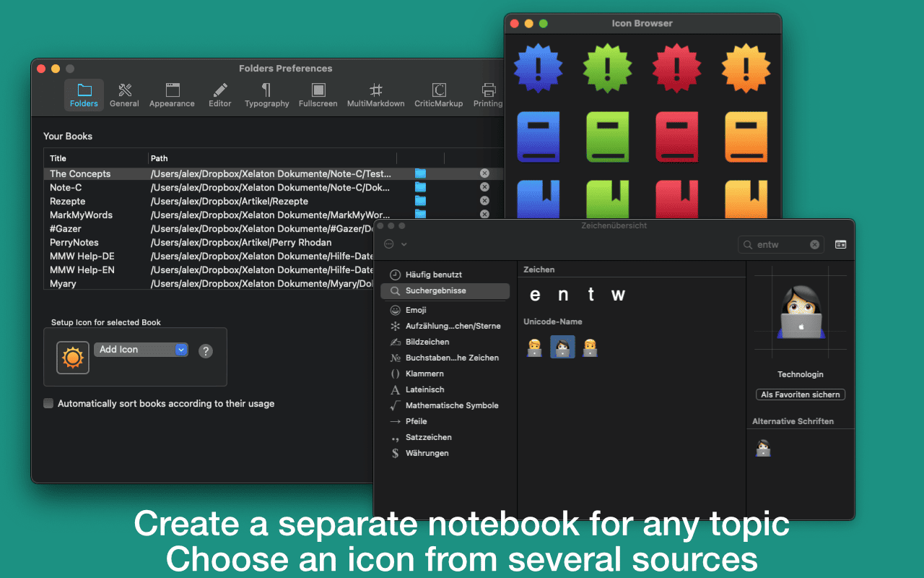Select the red book icon
This screenshot has height=578, width=924.
click(x=676, y=137)
